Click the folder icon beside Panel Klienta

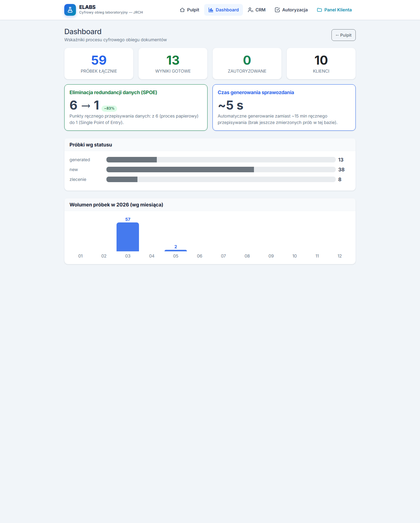click(x=319, y=10)
